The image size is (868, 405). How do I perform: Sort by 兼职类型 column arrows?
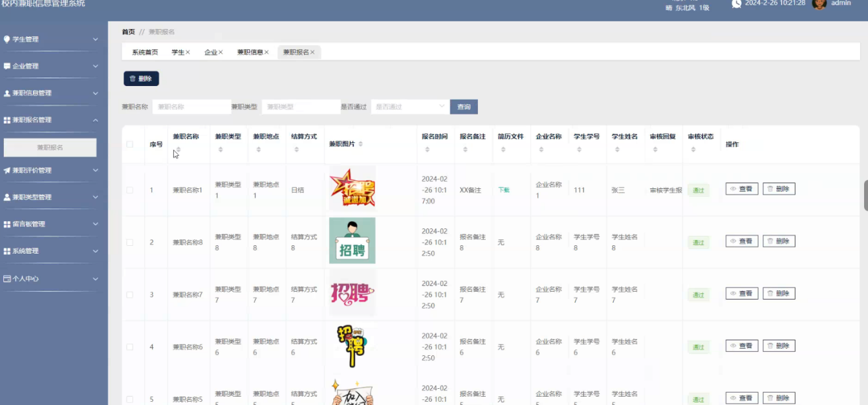(221, 149)
